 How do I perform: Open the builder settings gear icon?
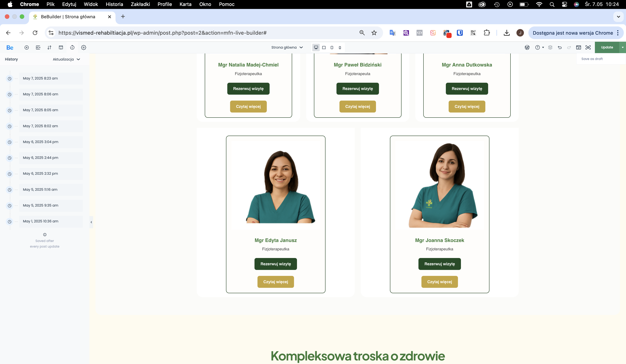[x=84, y=48]
